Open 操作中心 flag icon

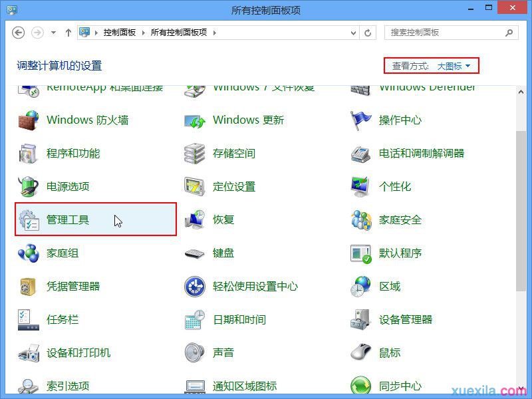(360, 120)
